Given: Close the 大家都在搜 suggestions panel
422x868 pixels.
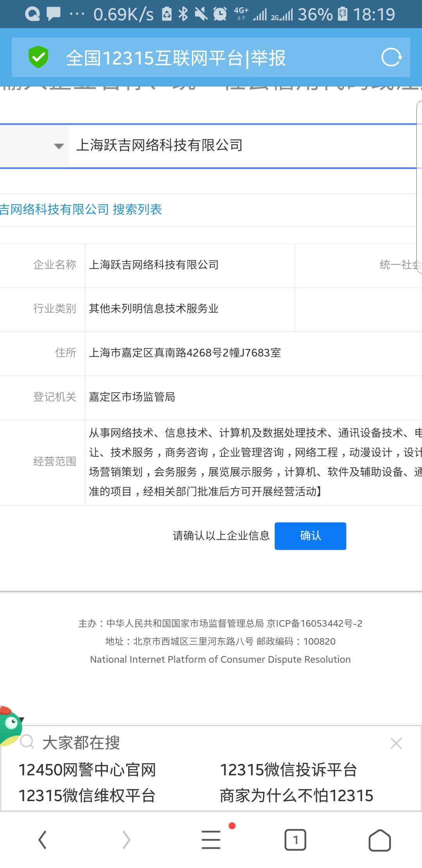Looking at the screenshot, I should pos(396,743).
